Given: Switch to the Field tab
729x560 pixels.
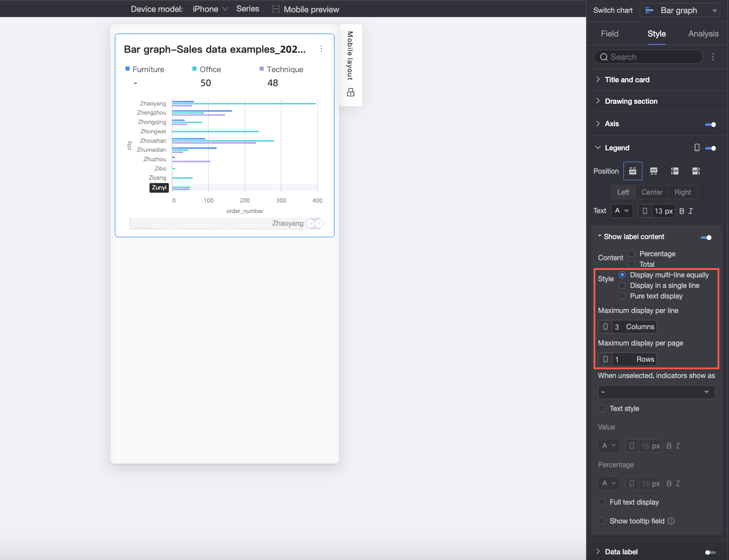Looking at the screenshot, I should coord(609,34).
